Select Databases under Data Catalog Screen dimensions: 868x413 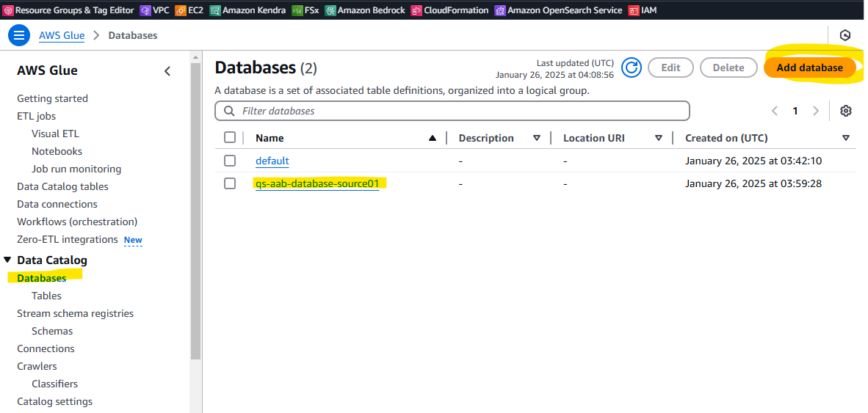42,278
